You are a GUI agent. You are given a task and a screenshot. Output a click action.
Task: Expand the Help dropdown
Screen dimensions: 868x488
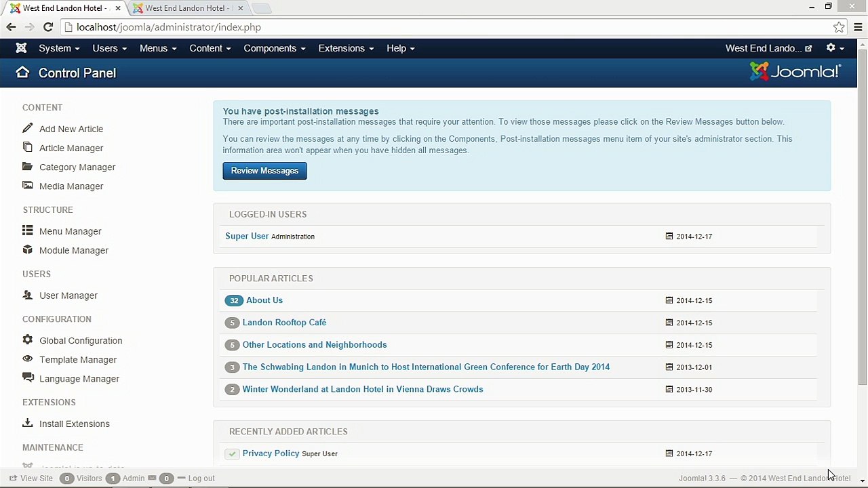(401, 48)
